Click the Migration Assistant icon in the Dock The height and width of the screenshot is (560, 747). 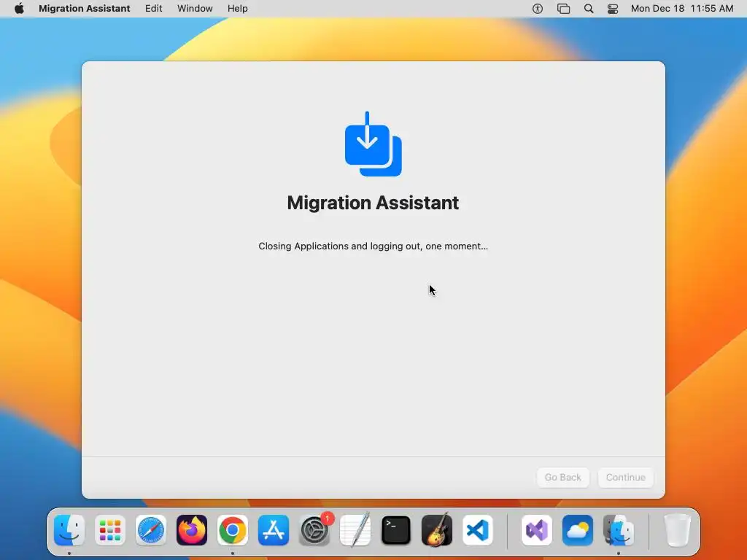click(x=619, y=530)
